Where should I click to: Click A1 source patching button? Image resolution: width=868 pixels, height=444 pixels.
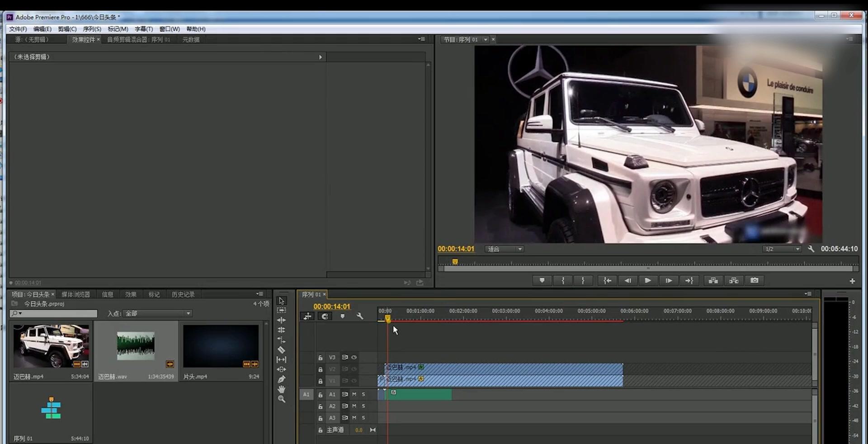click(306, 395)
